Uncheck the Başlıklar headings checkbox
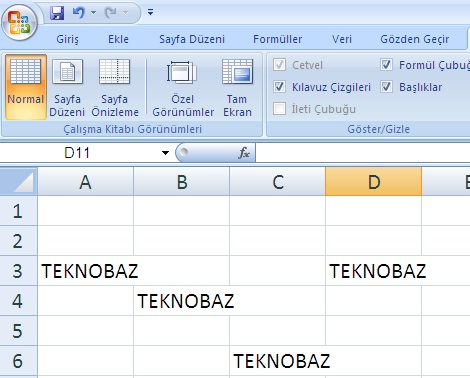Viewport: 470px width, 378px height. [x=386, y=87]
